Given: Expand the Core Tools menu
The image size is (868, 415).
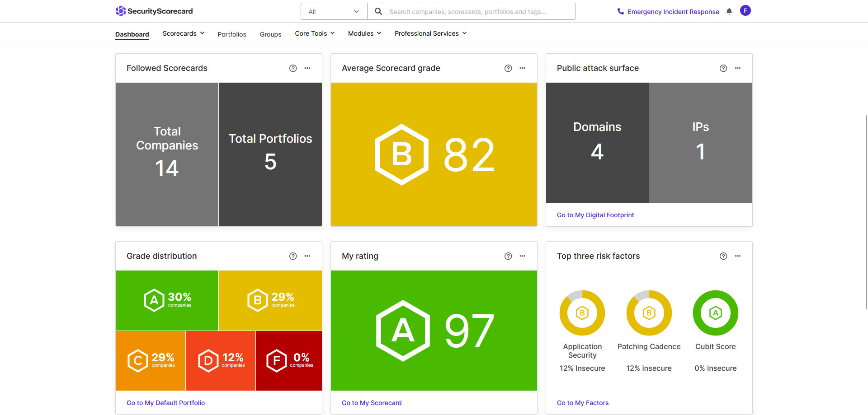Looking at the screenshot, I should (315, 33).
